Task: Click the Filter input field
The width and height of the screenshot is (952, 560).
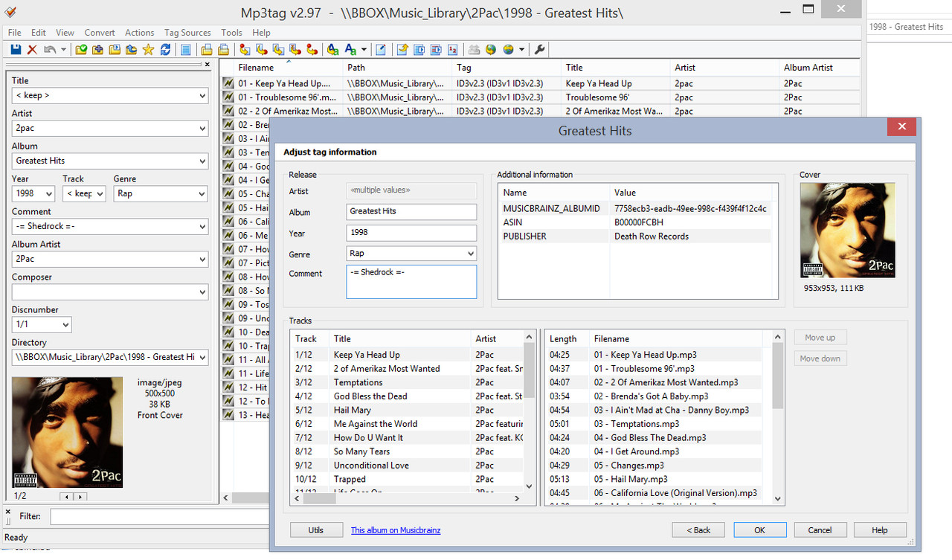Action: (160, 516)
